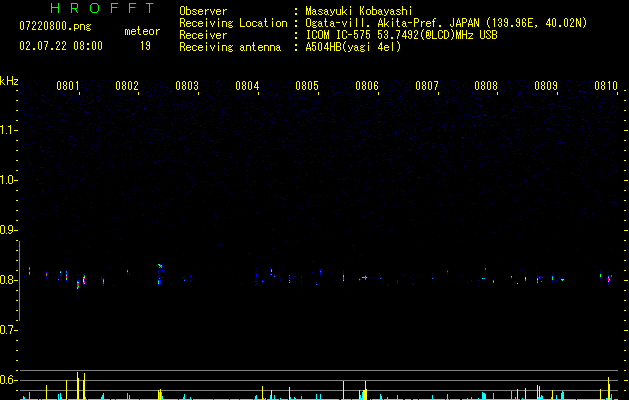Click the meteor label
The image size is (629, 400).
142,31
